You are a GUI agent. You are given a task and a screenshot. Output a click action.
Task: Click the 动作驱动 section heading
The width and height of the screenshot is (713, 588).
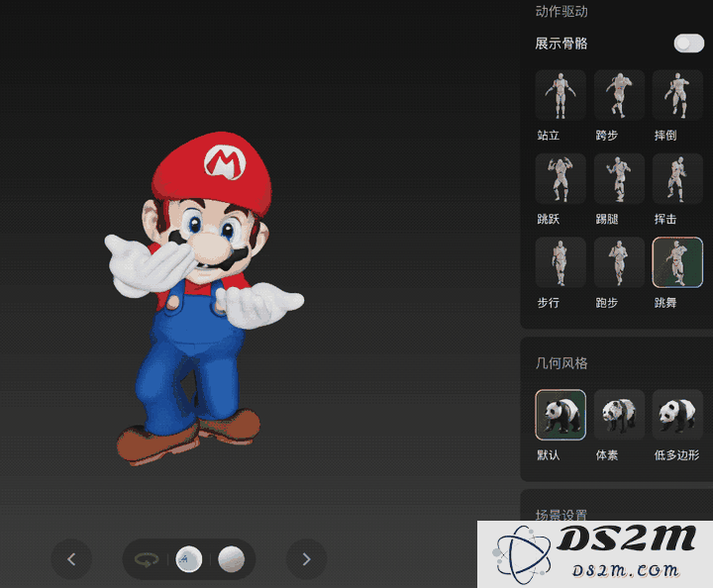[x=561, y=11]
